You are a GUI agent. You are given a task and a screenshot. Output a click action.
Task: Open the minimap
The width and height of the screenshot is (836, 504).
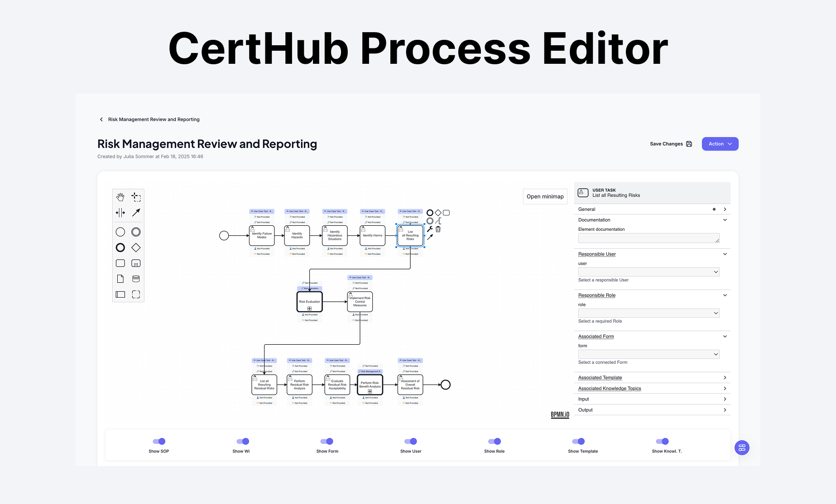(545, 196)
